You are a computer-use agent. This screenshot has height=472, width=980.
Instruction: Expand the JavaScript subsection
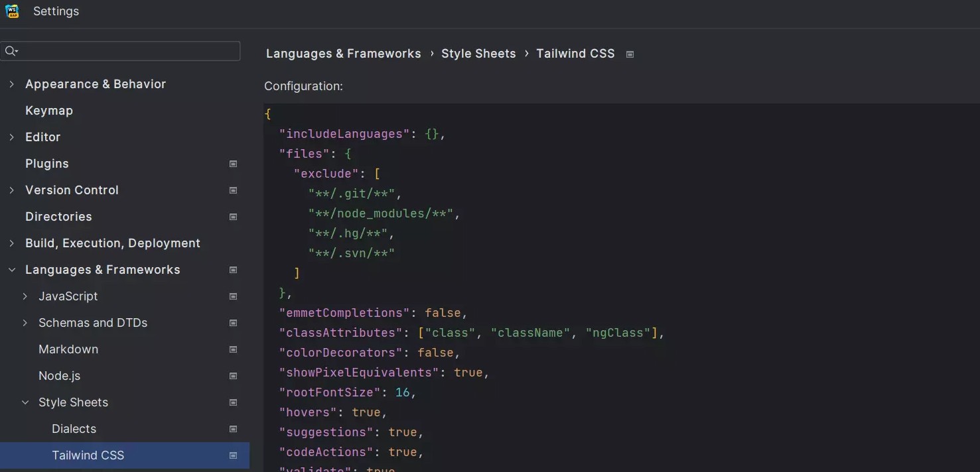point(25,296)
